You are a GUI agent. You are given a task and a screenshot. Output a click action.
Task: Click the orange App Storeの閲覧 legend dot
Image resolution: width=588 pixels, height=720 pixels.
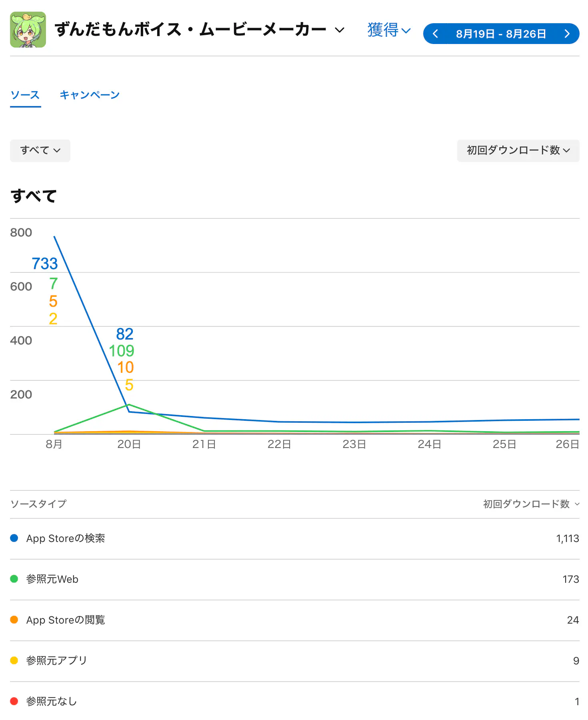click(14, 620)
